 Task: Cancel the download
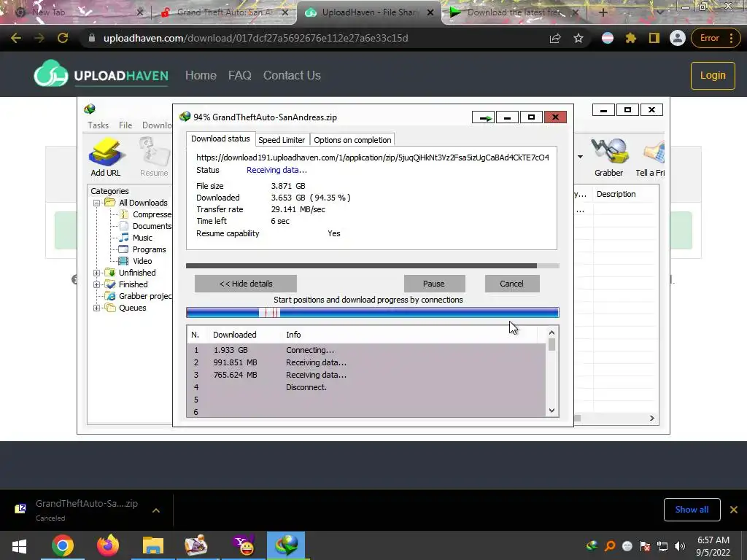click(x=511, y=284)
